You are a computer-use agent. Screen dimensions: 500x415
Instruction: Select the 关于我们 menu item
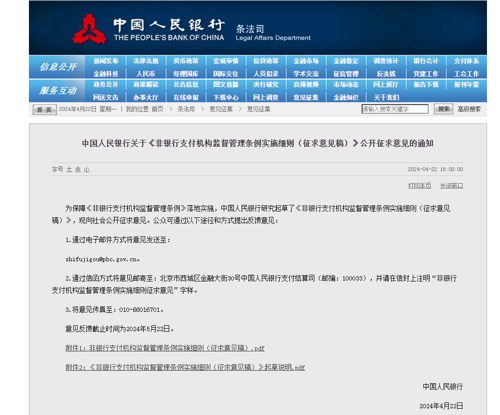(386, 97)
